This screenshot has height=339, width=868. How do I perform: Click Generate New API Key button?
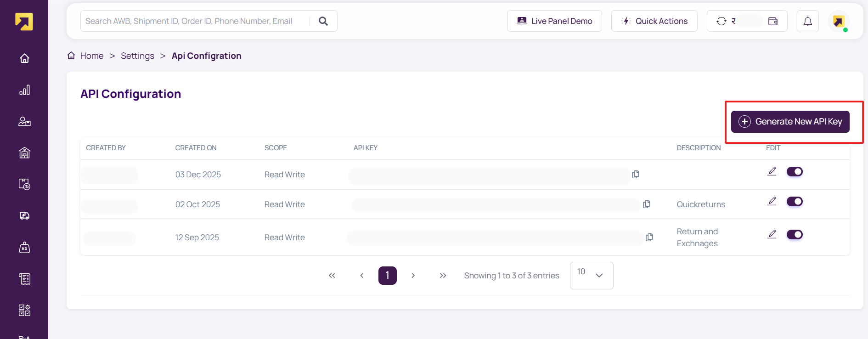[790, 122]
